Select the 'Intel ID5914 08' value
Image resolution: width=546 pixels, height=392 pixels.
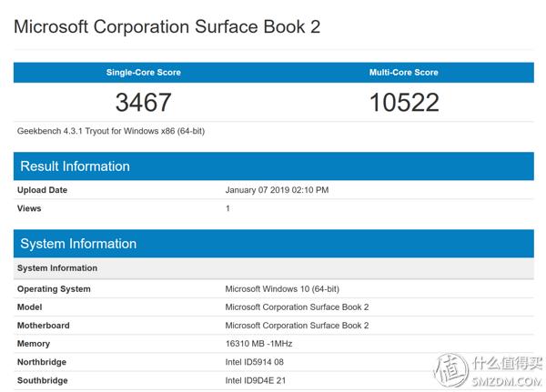point(255,362)
